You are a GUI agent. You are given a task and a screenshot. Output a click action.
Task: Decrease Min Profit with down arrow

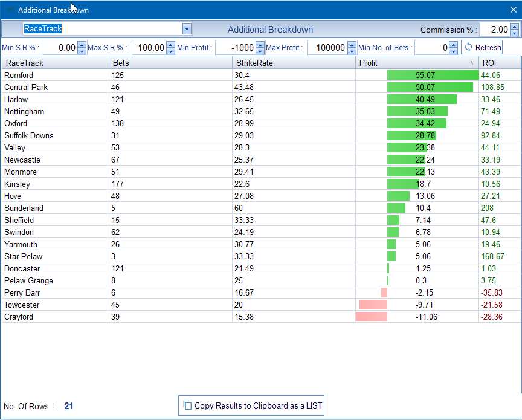[x=260, y=51]
